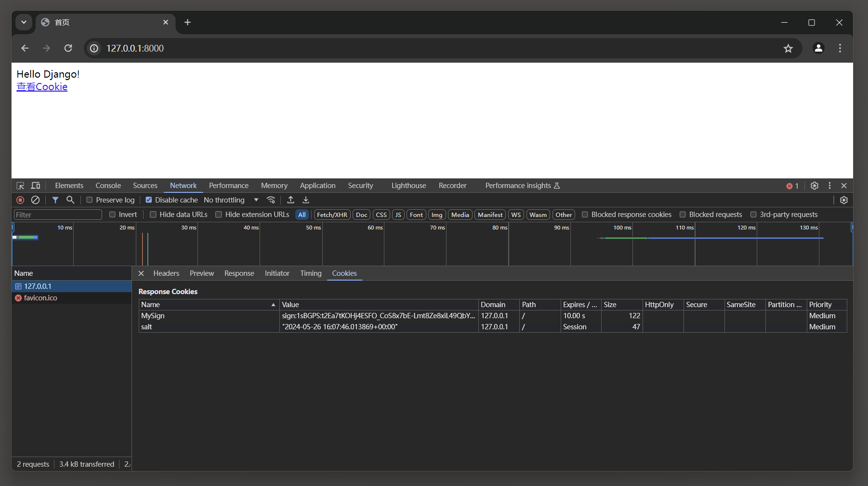The image size is (868, 486).
Task: Filter requests by Other type
Action: [564, 215]
